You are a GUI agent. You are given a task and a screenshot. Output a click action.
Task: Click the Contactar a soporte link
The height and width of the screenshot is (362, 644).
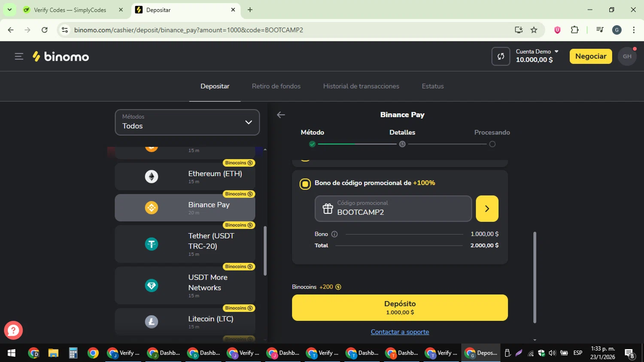[x=400, y=332]
